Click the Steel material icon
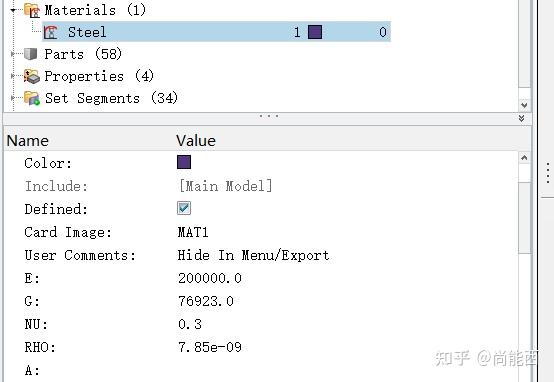 (51, 32)
